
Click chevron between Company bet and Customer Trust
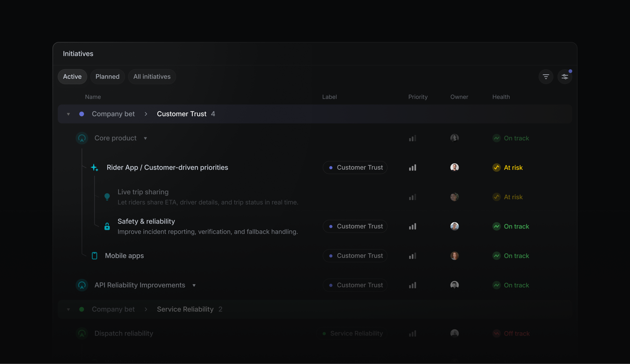click(x=146, y=114)
